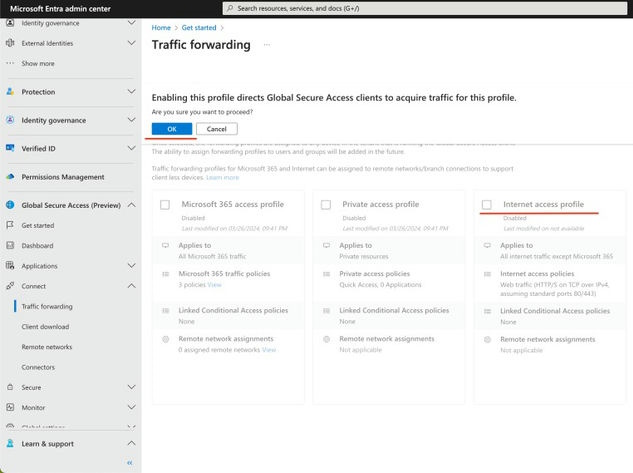
Task: Open the Dashboard sidebar icon
Action: [x=10, y=245]
